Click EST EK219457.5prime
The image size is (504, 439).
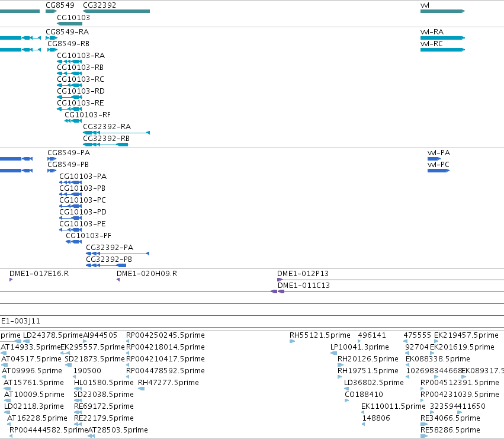466,335
